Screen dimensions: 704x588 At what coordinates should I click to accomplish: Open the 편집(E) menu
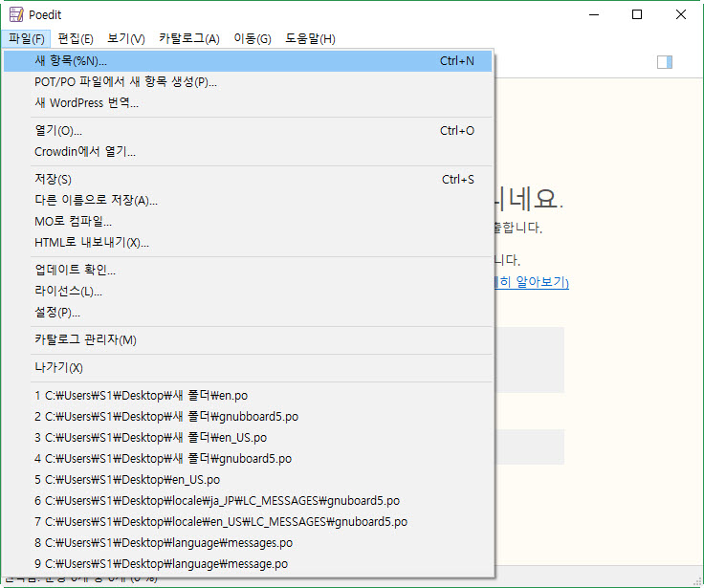[x=76, y=38]
